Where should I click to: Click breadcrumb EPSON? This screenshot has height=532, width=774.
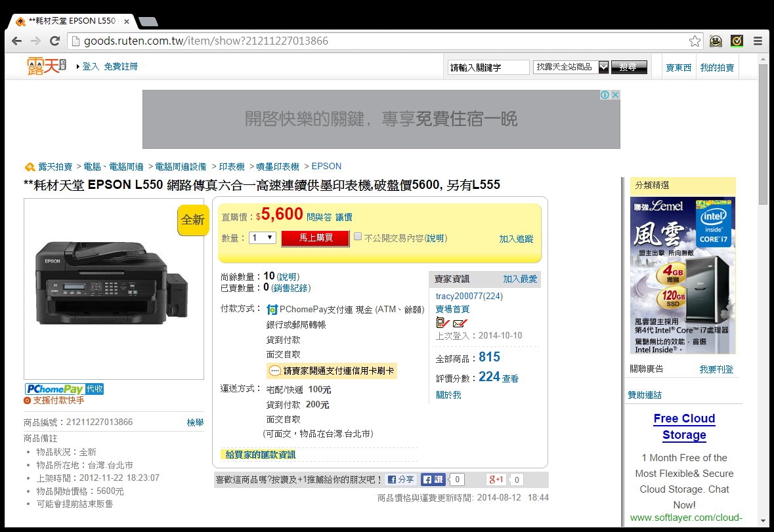(326, 167)
